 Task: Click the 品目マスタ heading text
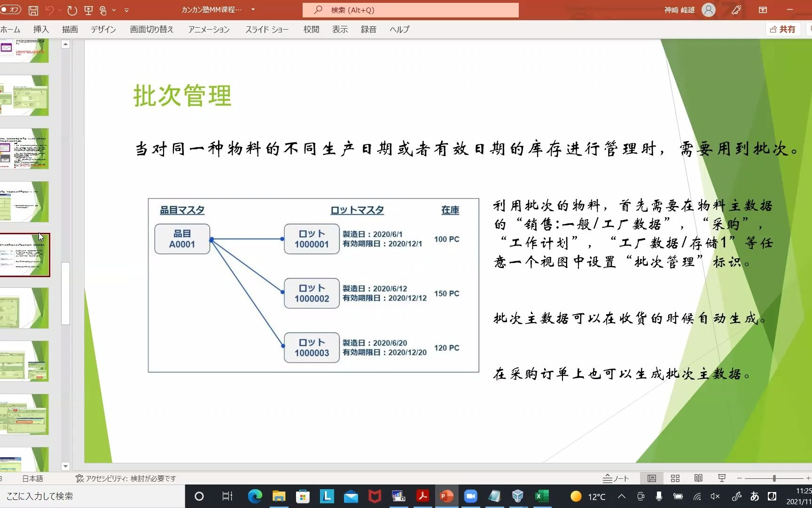(182, 210)
